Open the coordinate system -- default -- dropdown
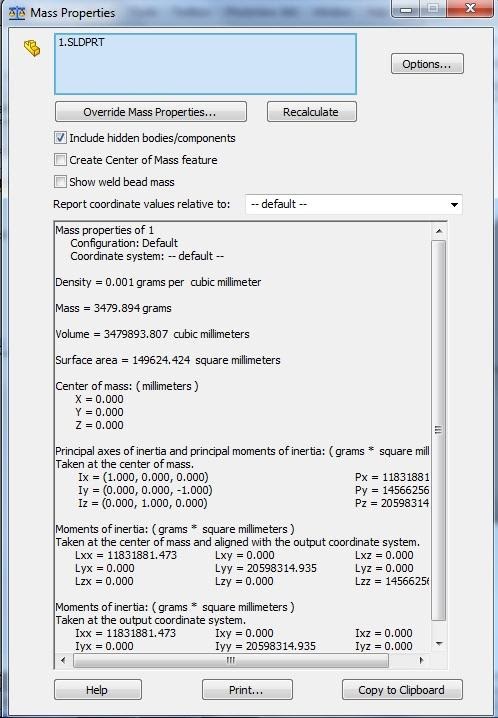Image resolution: width=498 pixels, height=718 pixels. coord(354,204)
